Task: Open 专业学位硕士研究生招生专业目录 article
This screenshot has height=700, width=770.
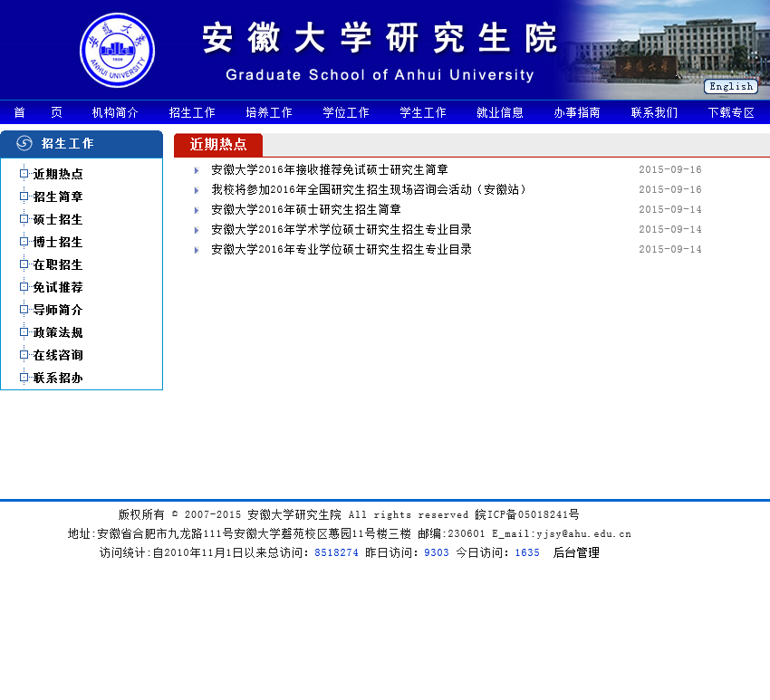Action: (x=342, y=249)
